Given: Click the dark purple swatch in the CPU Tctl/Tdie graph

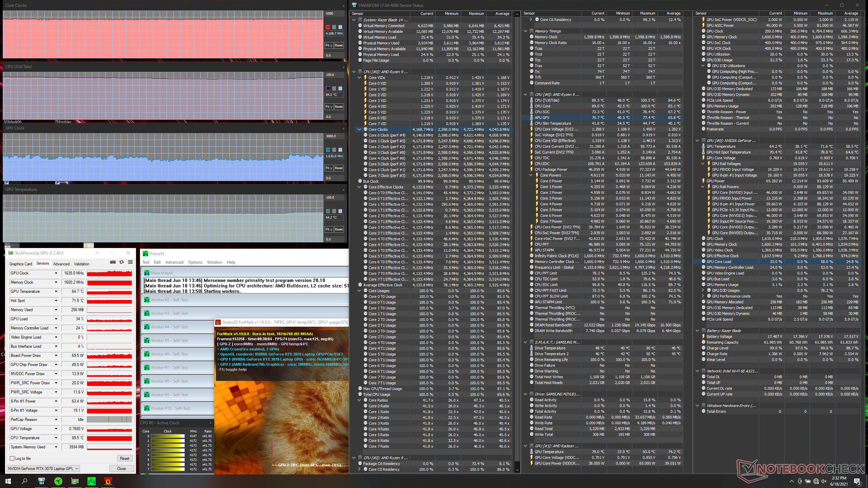Looking at the screenshot, I should [328, 89].
